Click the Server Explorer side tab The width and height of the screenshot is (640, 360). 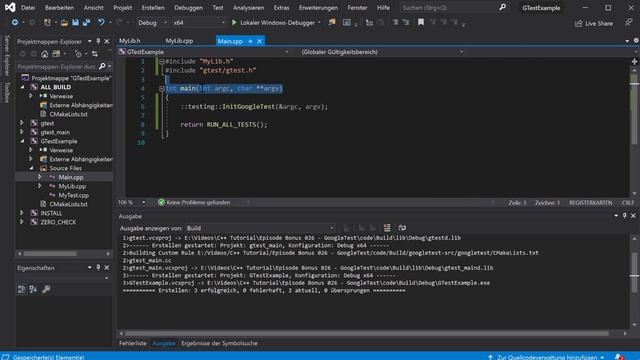tap(7, 56)
